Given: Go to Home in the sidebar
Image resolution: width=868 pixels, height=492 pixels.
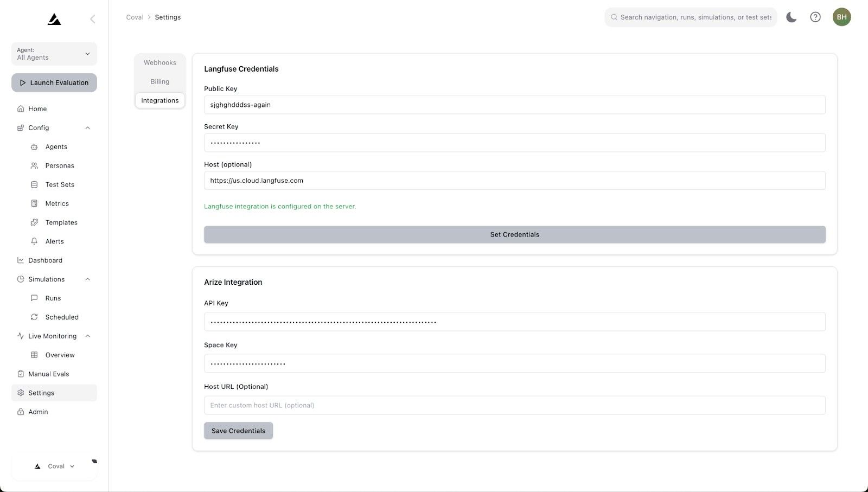Looking at the screenshot, I should 54,109.
